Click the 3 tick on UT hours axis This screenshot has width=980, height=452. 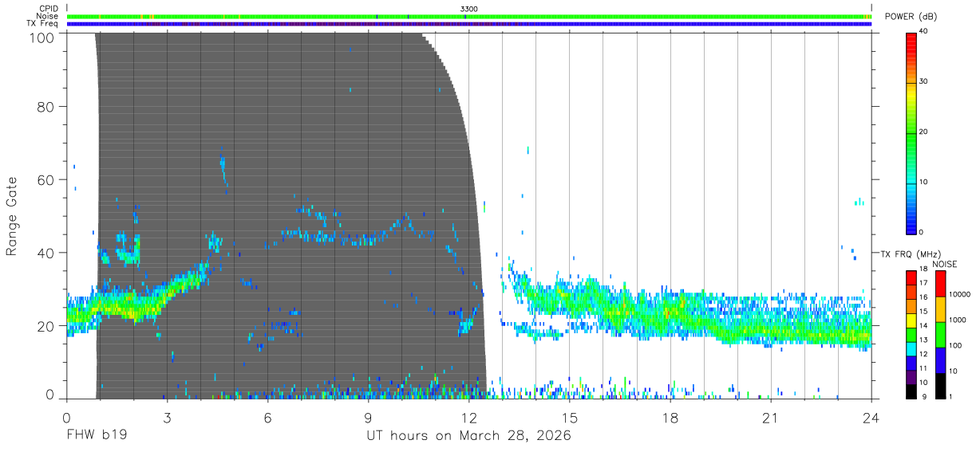point(168,418)
